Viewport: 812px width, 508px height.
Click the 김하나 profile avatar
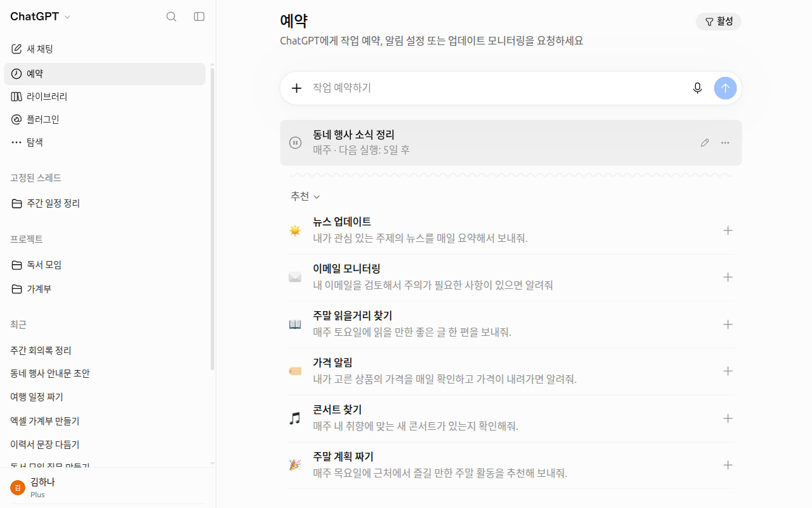[x=18, y=487]
